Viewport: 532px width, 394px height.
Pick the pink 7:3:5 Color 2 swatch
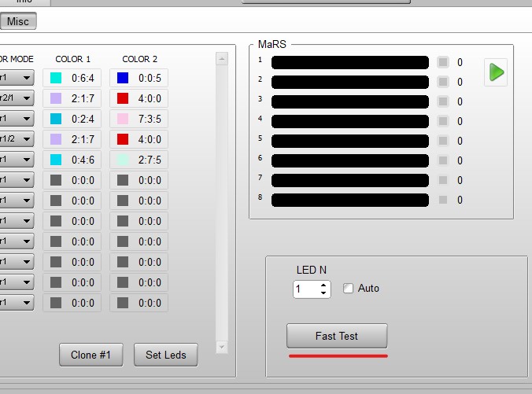click(x=123, y=119)
